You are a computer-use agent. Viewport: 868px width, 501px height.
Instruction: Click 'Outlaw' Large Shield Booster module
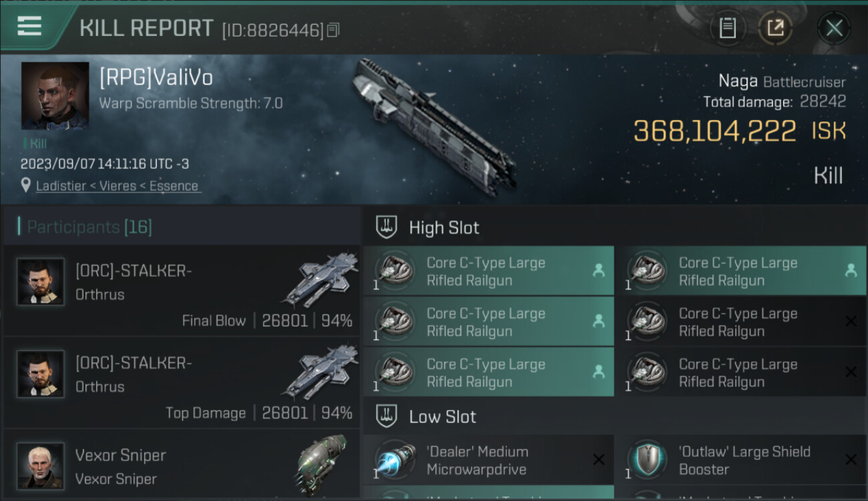pos(740,460)
